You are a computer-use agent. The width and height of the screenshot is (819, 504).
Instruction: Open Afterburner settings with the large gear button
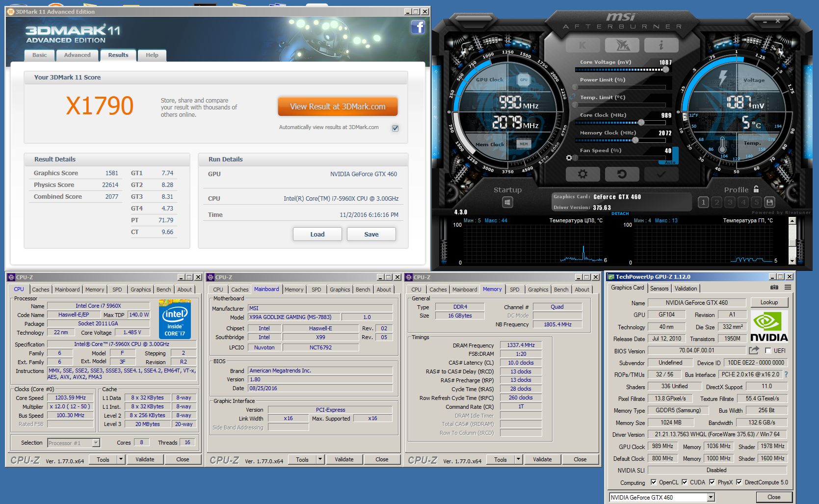[x=582, y=174]
